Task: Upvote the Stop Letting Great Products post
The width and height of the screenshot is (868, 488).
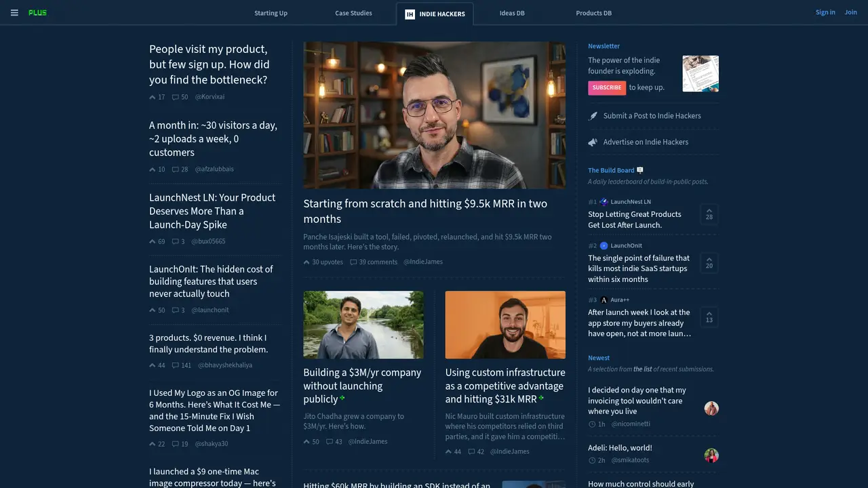Action: click(x=709, y=214)
